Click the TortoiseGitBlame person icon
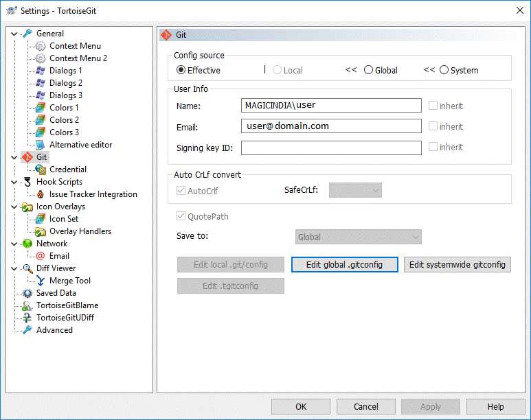The image size is (531, 420). [x=27, y=305]
